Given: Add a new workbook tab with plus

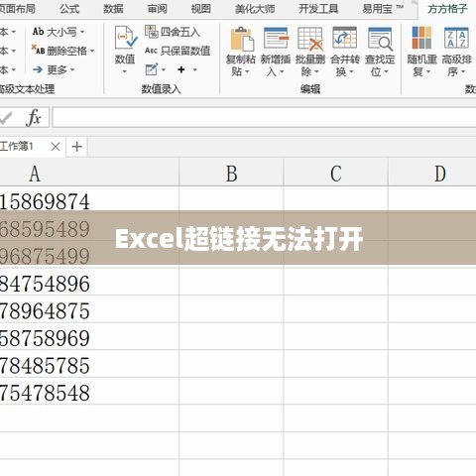Looking at the screenshot, I should pyautogui.click(x=77, y=147).
